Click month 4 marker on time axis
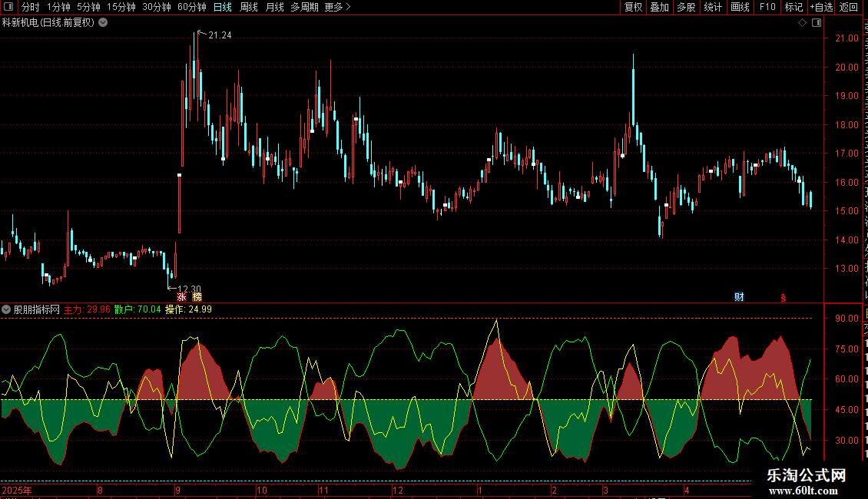 (687, 490)
